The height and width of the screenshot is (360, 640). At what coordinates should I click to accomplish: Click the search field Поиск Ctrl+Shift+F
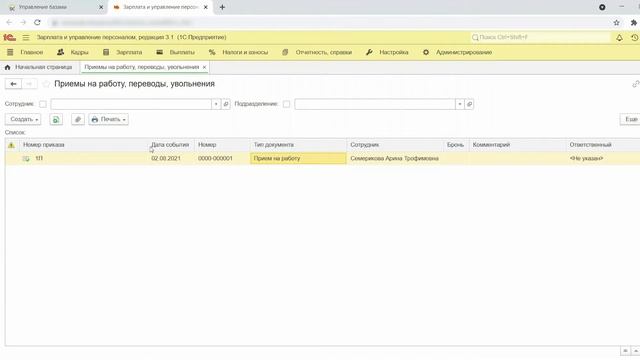(540, 38)
